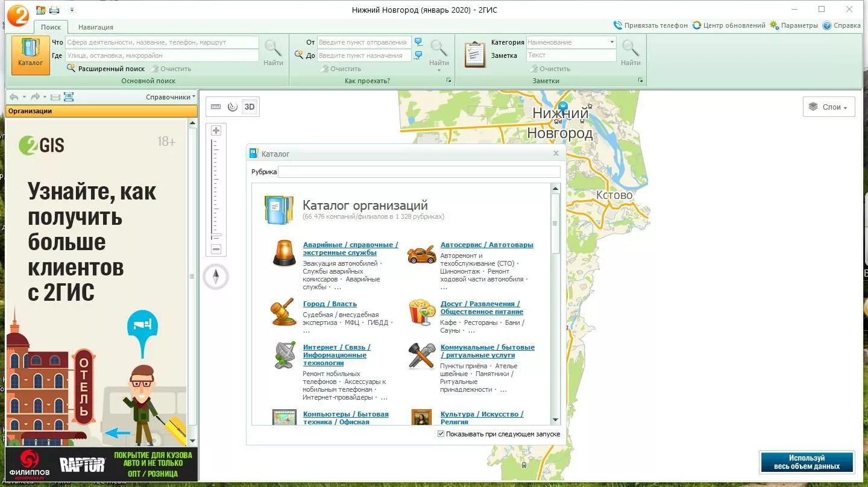Screen dimensions: 868x487
Task: Click the collapsed list view icon in panel toolbar
Action: 55,97
